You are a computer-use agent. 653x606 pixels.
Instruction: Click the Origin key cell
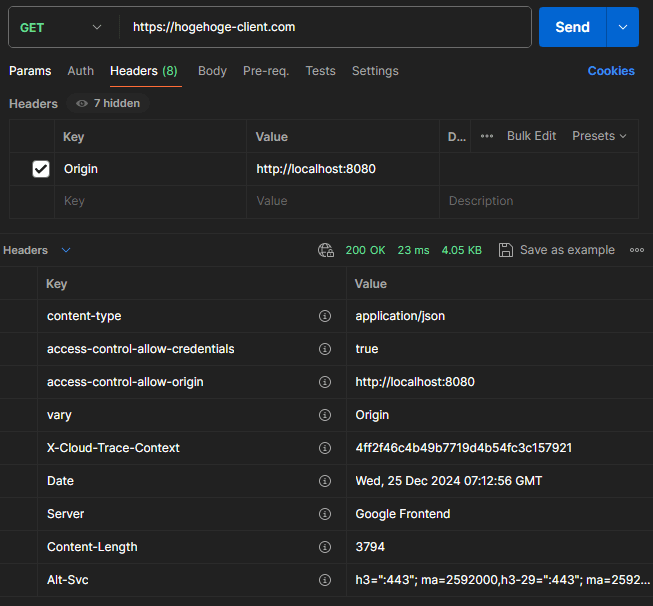pos(150,169)
